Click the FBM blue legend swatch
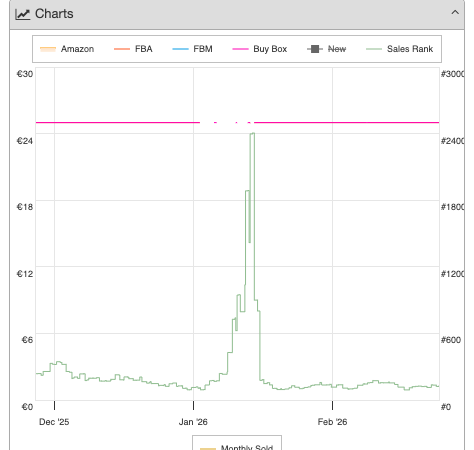474x450 pixels. coord(180,49)
